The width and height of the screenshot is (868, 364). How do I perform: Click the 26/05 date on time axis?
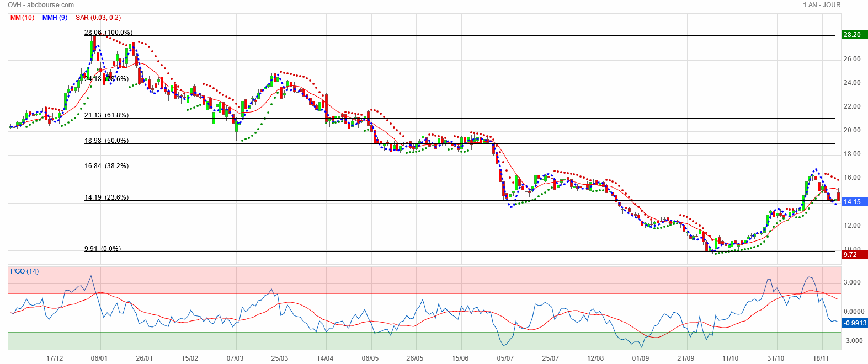click(415, 358)
